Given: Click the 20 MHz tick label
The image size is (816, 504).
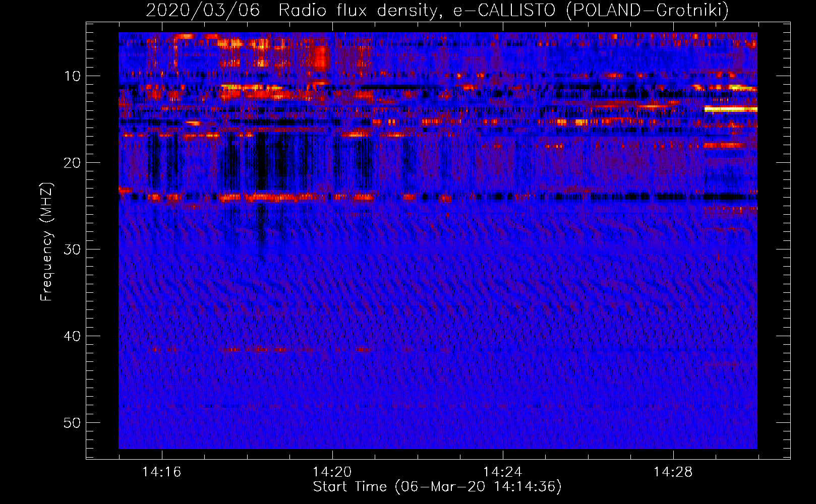Looking at the screenshot, I should click(x=73, y=163).
